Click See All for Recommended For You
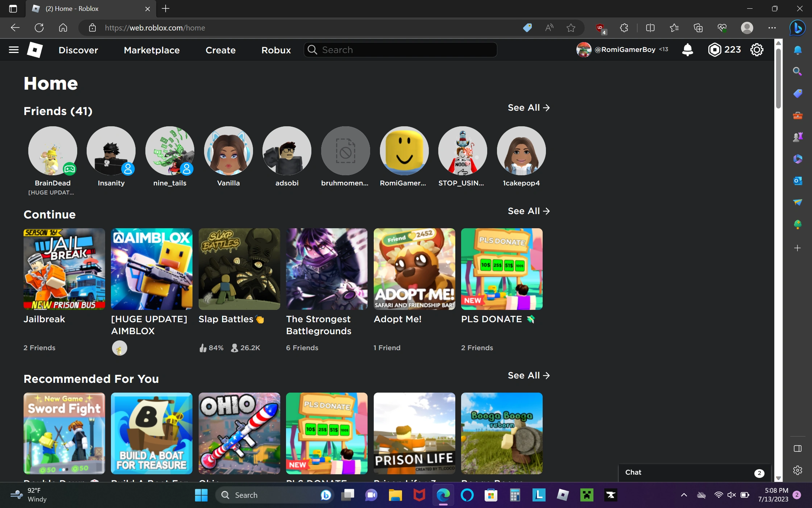Screen dimensions: 812x508 (x=529, y=376)
